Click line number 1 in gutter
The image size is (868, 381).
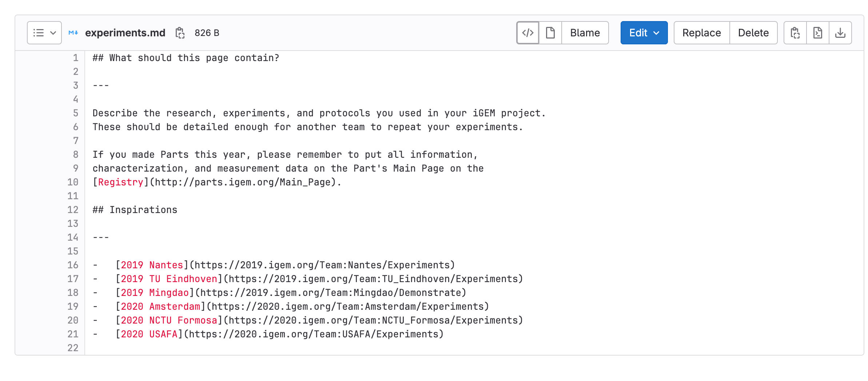coord(75,58)
